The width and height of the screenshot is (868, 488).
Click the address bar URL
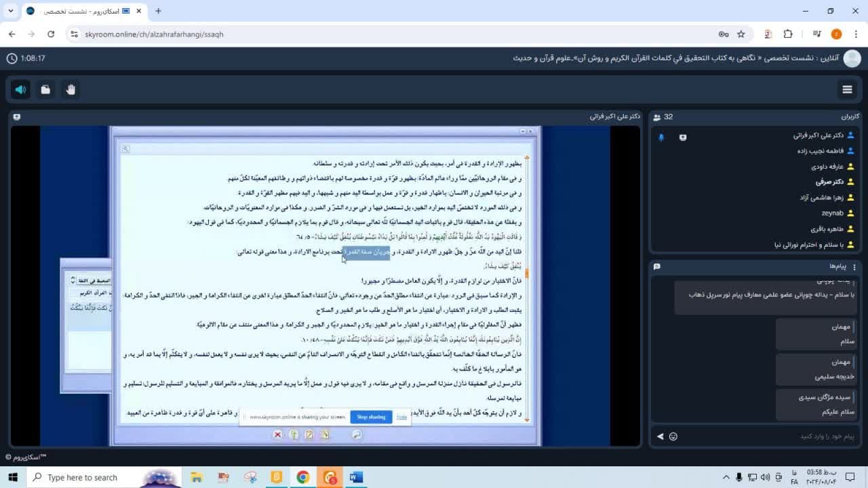pos(154,34)
